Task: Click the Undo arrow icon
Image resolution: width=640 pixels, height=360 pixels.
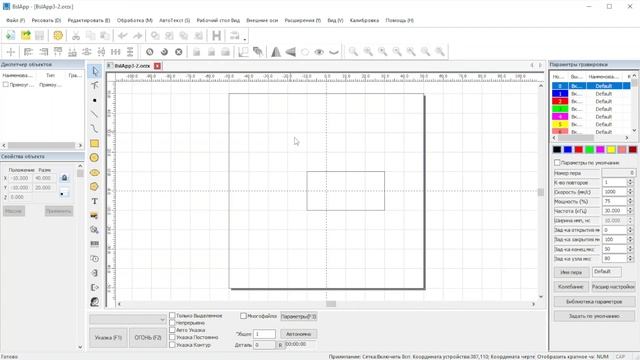Action: click(x=122, y=36)
